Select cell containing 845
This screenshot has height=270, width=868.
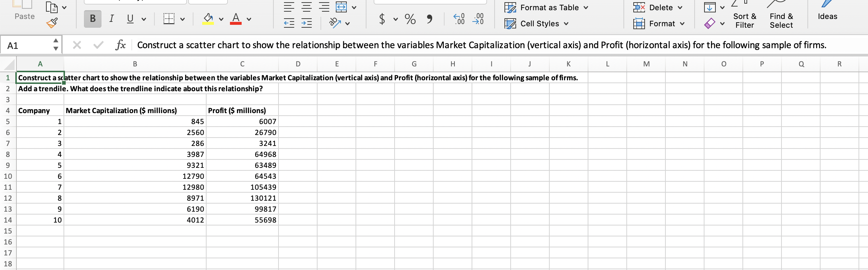point(135,121)
